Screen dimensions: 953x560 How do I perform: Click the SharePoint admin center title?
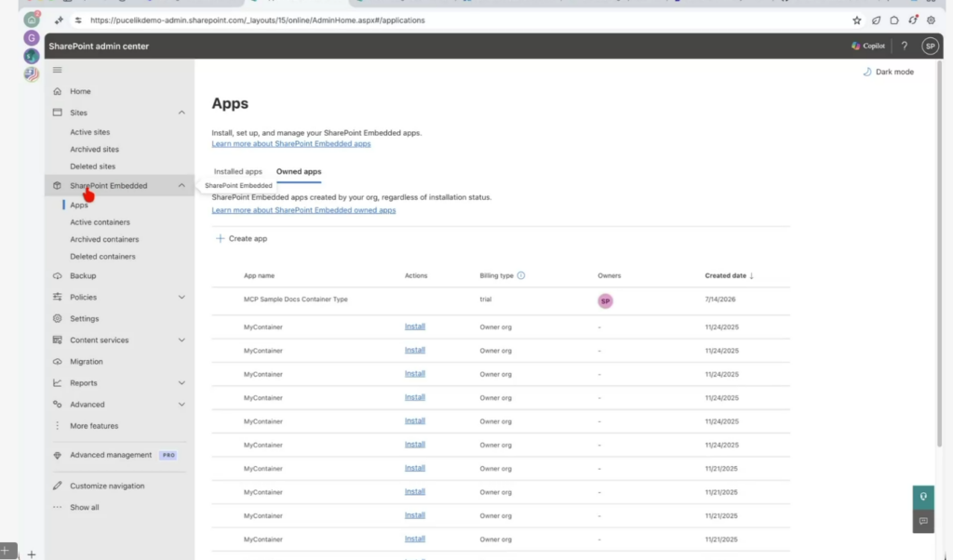[x=99, y=46]
